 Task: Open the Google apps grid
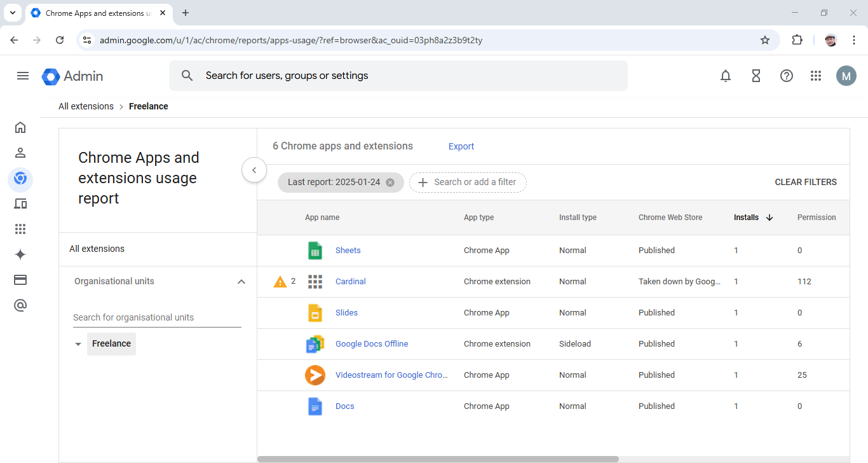[817, 76]
